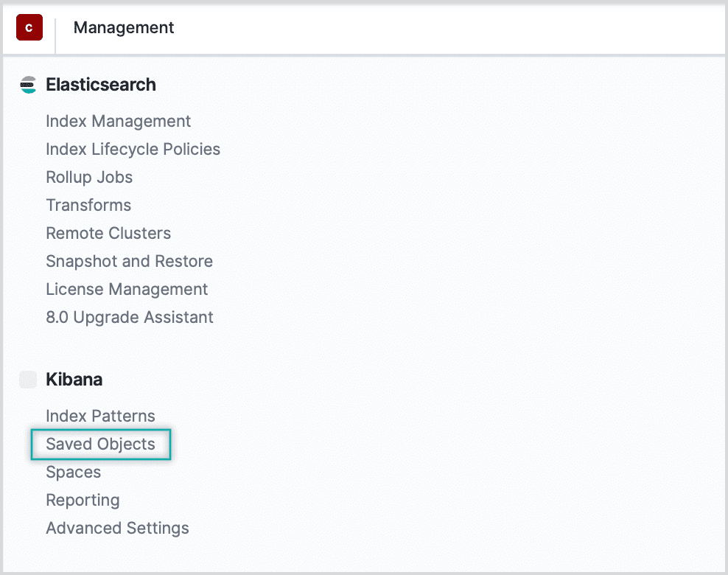Go to Spaces settings
Image resolution: width=728 pixels, height=575 pixels.
pos(74,473)
